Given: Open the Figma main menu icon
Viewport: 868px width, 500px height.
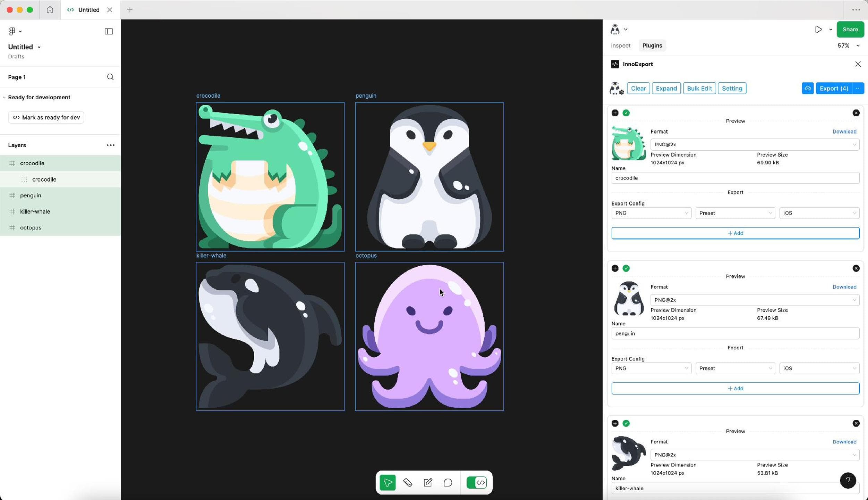Looking at the screenshot, I should 15,31.
